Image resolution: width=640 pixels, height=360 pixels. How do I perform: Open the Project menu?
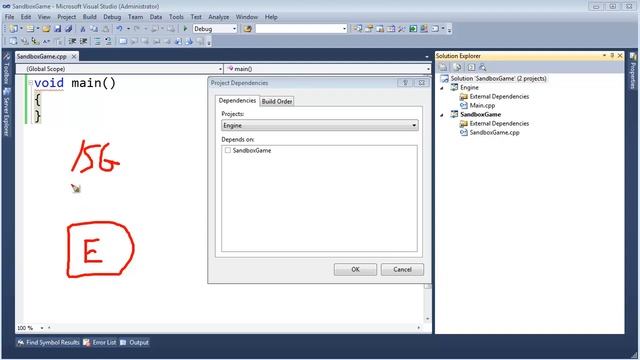[x=67, y=17]
